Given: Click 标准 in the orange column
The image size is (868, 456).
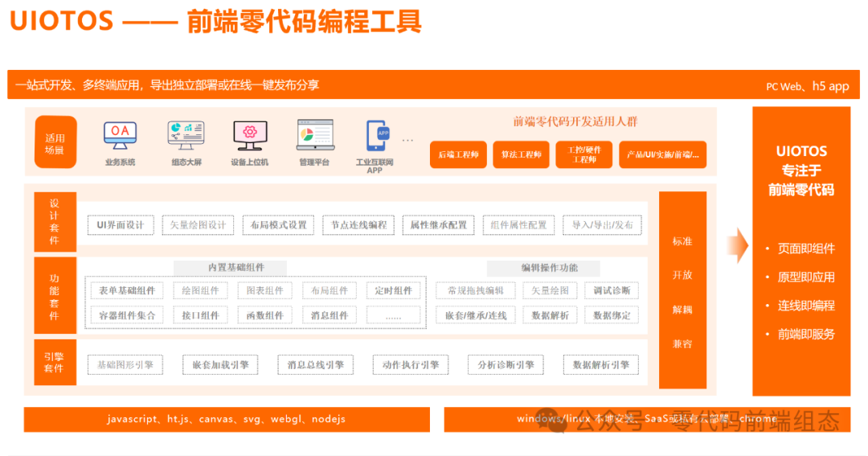Looking at the screenshot, I should pos(682,241).
